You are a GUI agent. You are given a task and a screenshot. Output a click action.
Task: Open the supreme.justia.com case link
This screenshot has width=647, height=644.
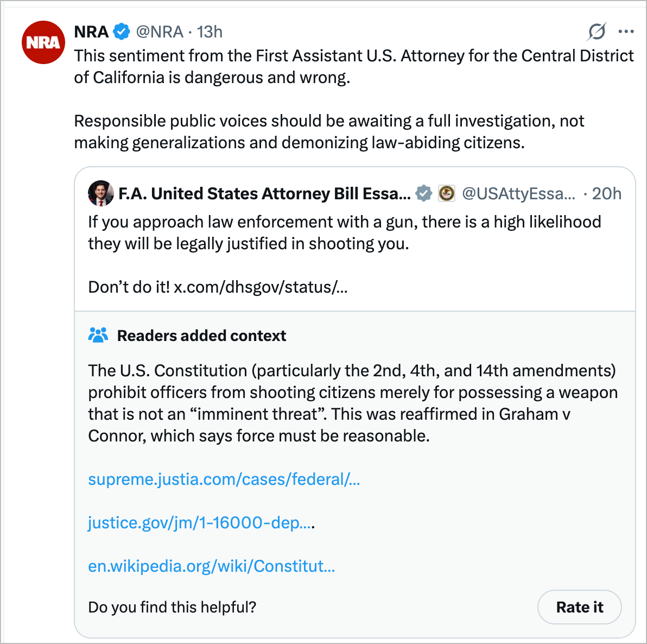pyautogui.click(x=224, y=479)
